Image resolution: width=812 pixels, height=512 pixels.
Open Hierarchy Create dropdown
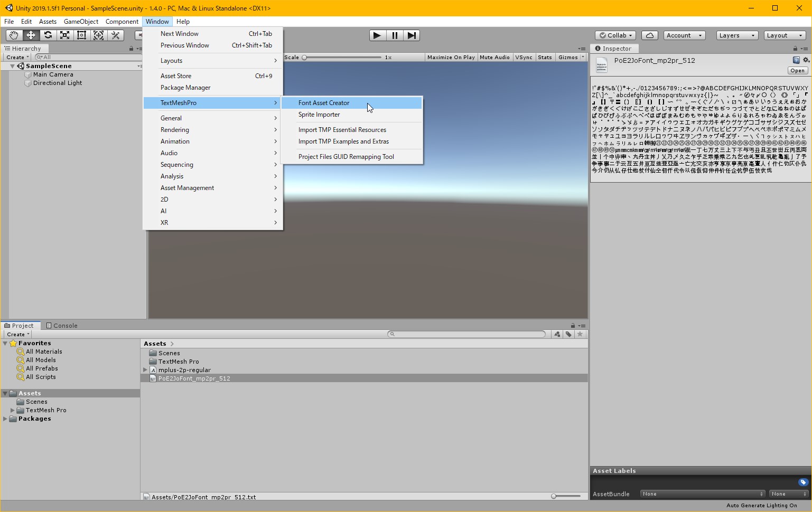17,57
